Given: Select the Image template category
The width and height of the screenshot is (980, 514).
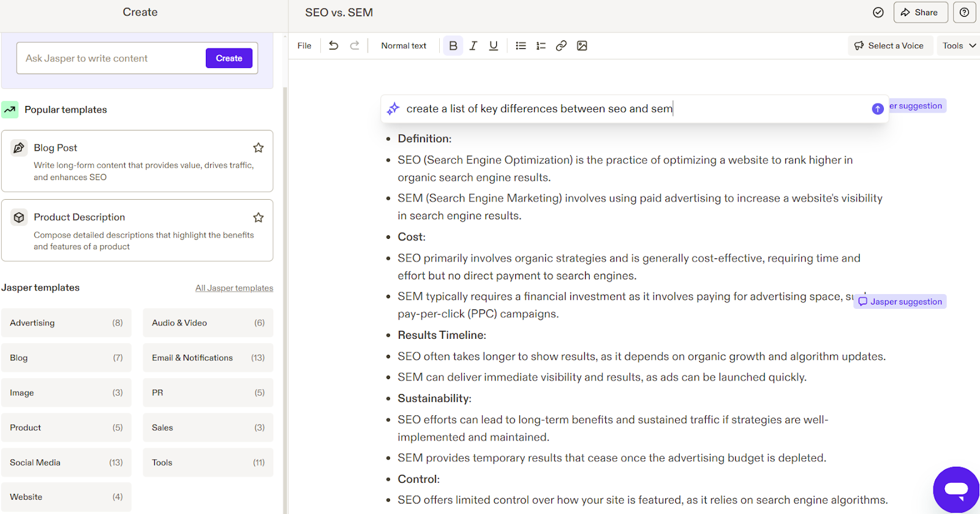Looking at the screenshot, I should pos(66,393).
